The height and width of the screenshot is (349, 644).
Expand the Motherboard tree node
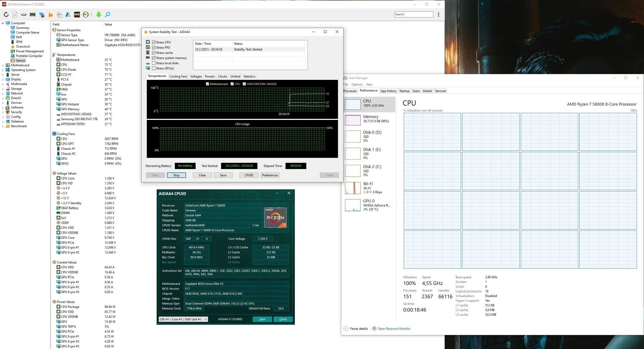pos(3,65)
